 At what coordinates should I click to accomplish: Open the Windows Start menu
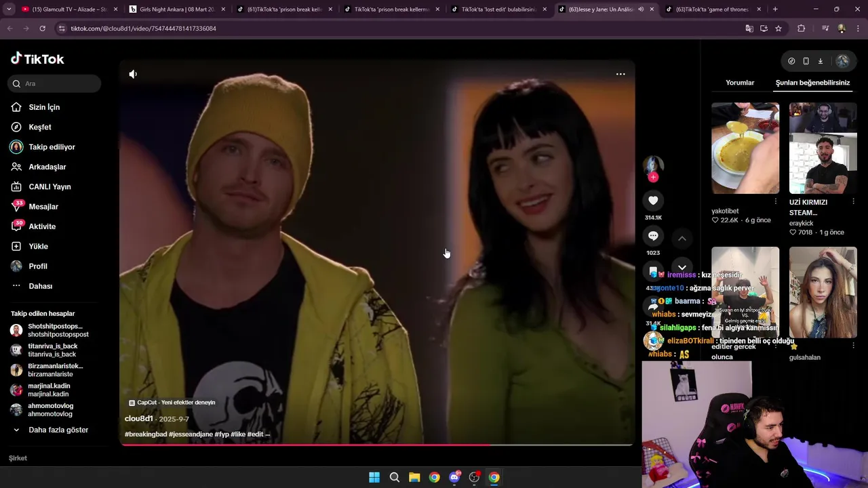pos(374,477)
